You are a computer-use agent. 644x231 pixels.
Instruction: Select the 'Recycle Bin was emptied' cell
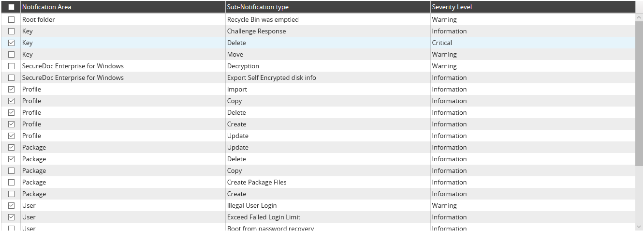(328, 20)
